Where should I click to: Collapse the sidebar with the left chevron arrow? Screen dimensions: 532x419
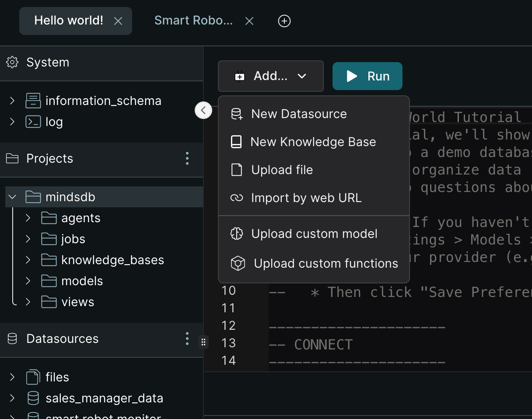203,110
